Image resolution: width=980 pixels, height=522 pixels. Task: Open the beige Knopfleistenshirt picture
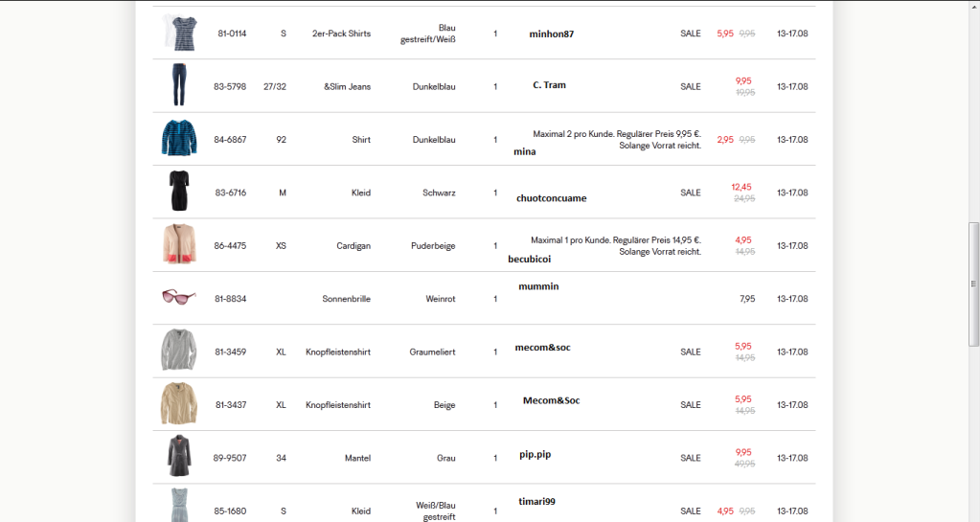(x=179, y=404)
